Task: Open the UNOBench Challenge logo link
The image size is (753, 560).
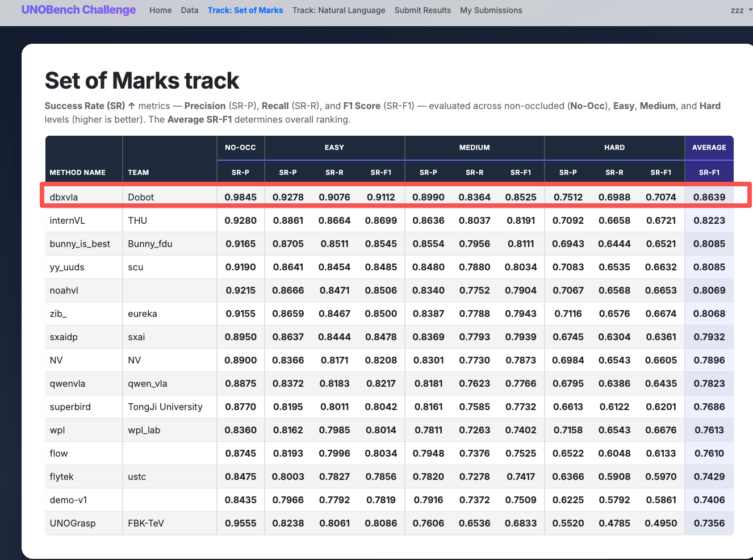Action: tap(78, 10)
